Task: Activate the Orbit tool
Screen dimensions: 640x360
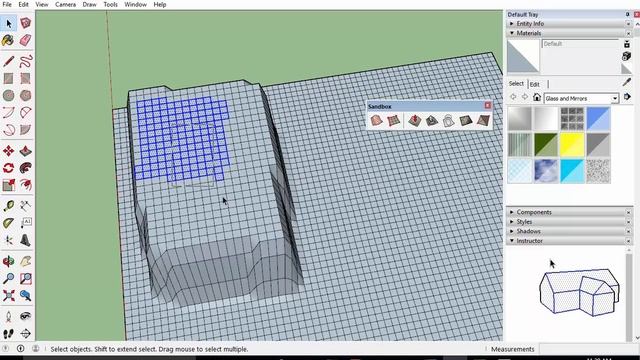Action: (9, 261)
